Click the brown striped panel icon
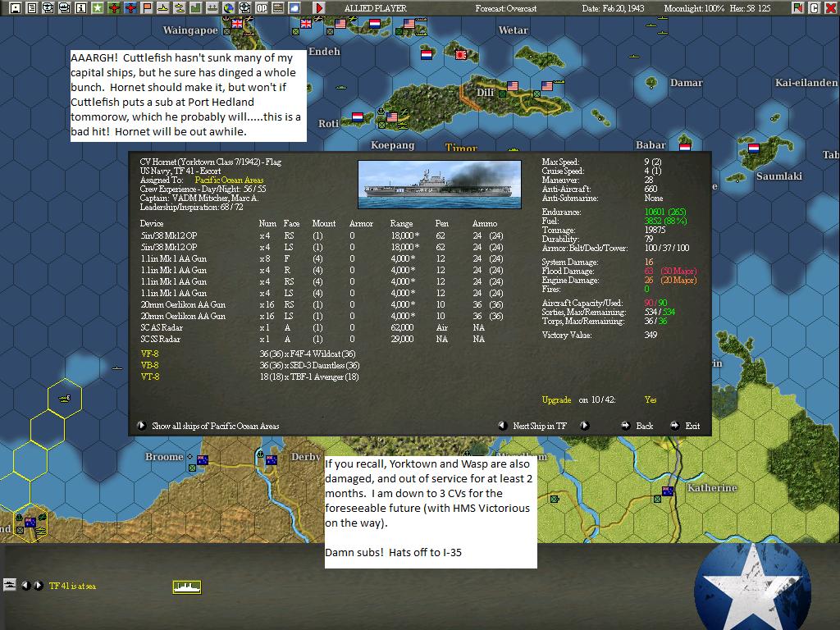 tap(277, 8)
